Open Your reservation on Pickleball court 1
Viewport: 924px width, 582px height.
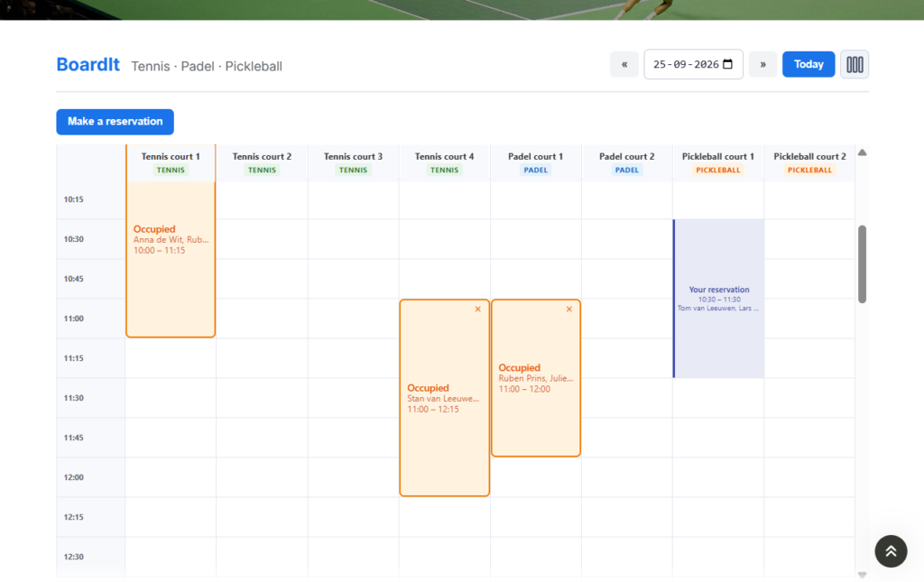(x=718, y=299)
